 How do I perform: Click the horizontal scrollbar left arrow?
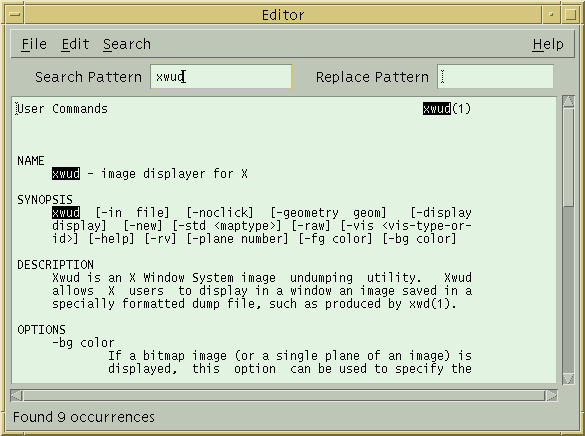point(16,395)
